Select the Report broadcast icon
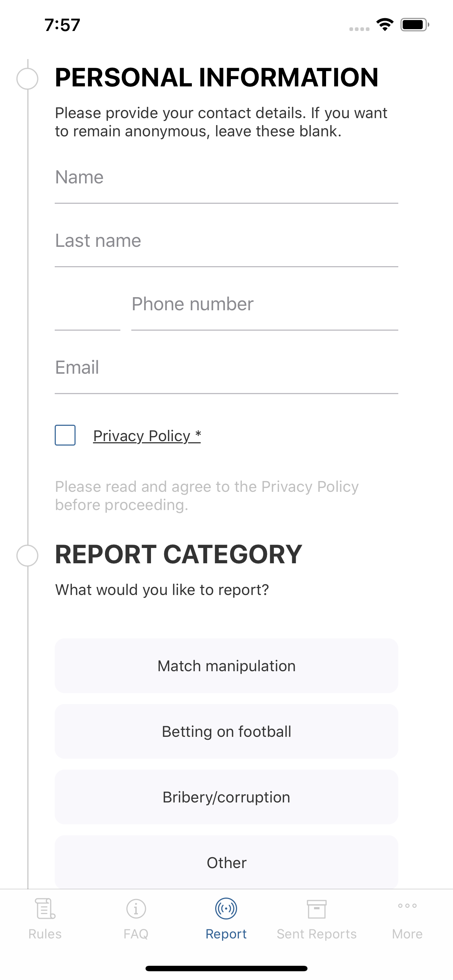This screenshot has width=453, height=980. (x=226, y=909)
